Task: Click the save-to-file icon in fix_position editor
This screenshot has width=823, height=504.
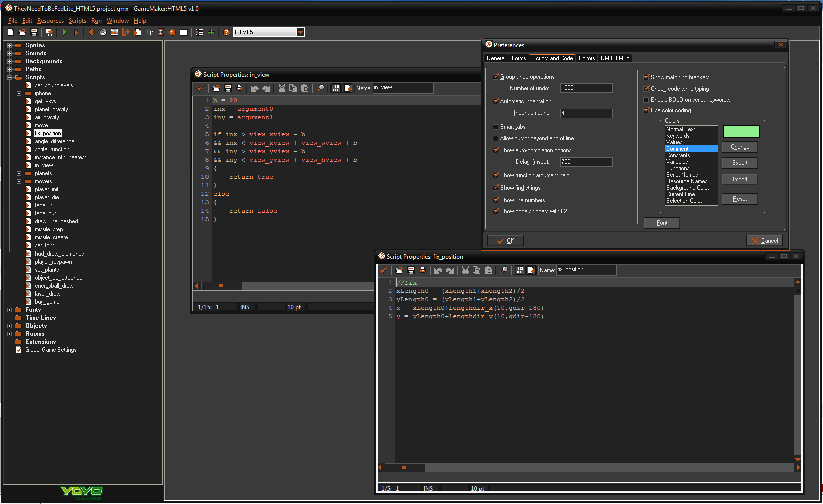Action: (411, 270)
